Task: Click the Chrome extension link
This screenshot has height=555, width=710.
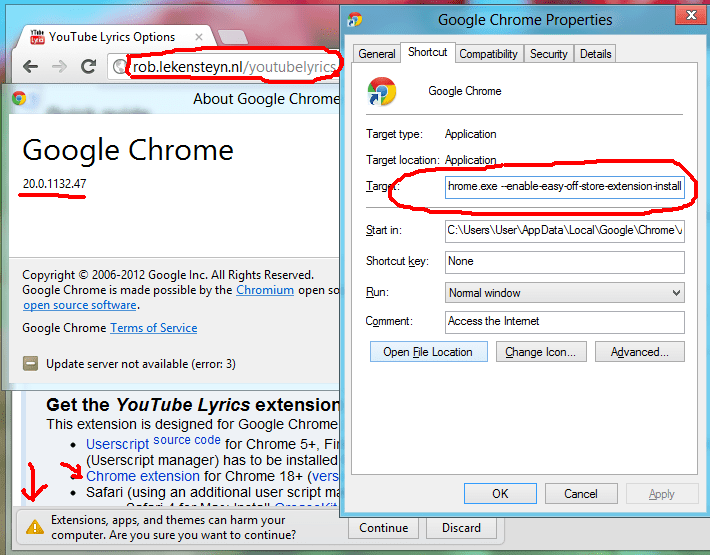Action: click(143, 476)
